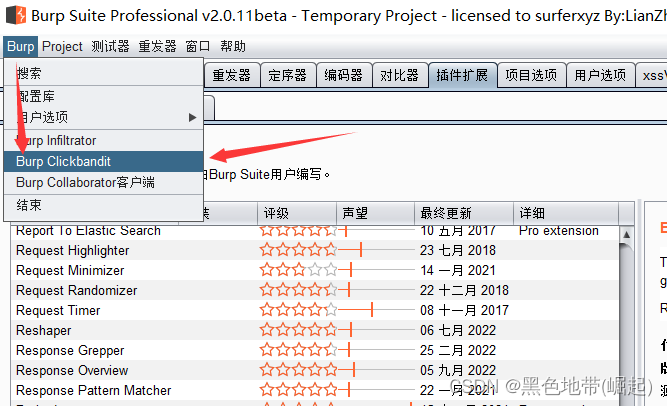Screen dimensions: 667x406
Task: Click the Burp Suite logo icon
Action: coord(14,16)
